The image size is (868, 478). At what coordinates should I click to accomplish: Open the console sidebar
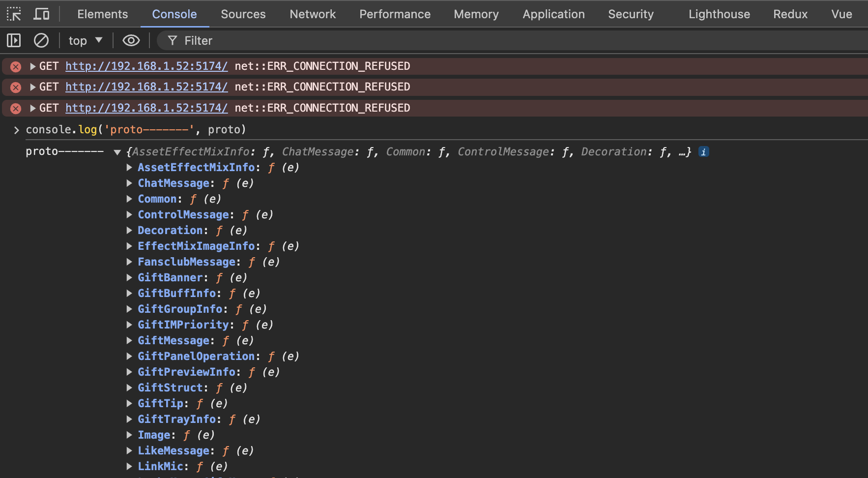(x=13, y=40)
